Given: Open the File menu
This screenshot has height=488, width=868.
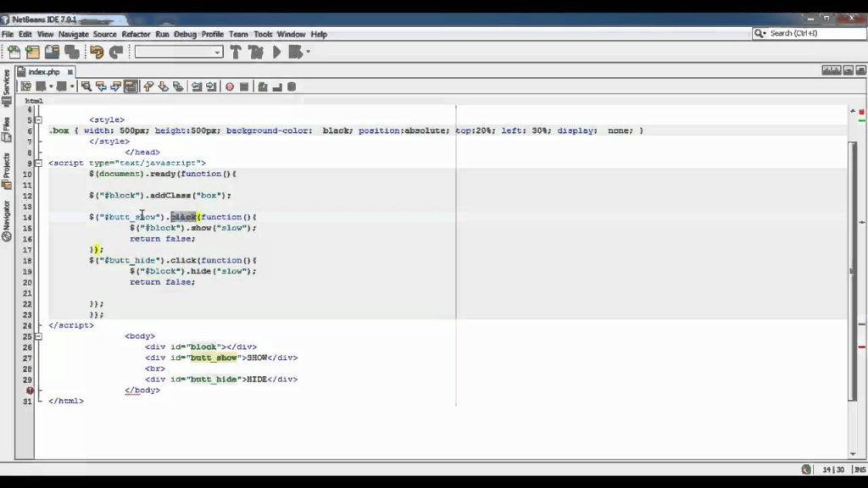Looking at the screenshot, I should tap(8, 34).
